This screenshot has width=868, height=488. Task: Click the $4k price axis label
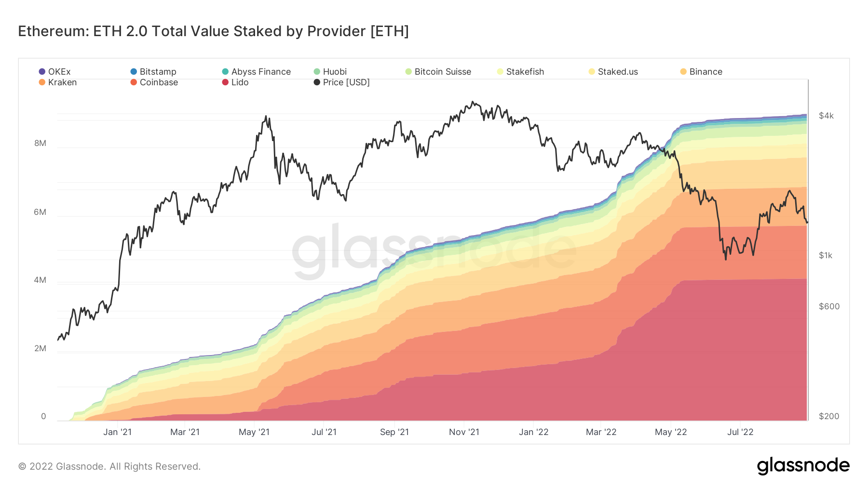[x=826, y=116]
